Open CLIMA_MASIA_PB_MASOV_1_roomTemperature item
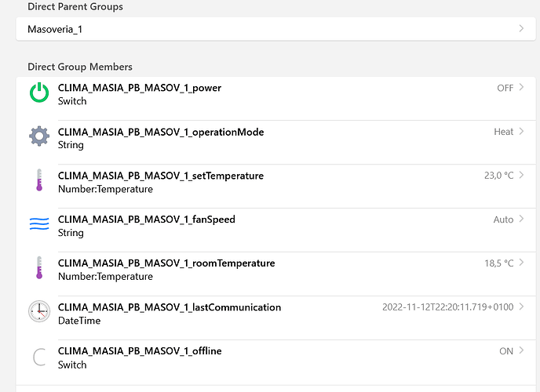 tap(166, 263)
